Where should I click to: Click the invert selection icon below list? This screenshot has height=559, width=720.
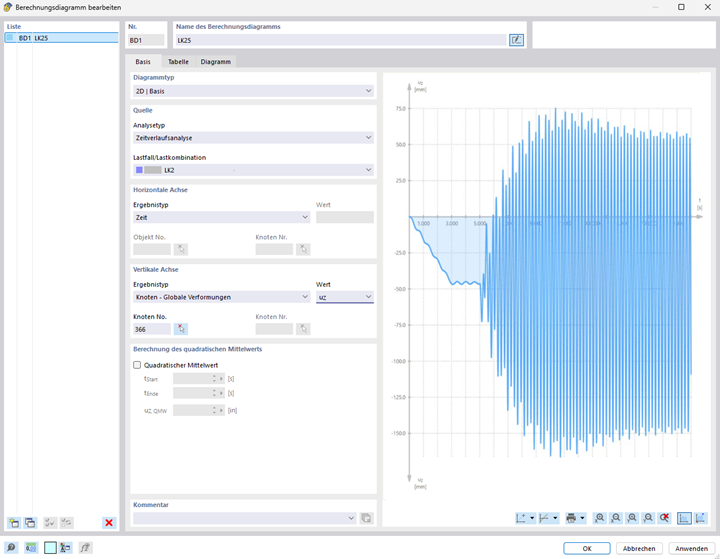(67, 523)
